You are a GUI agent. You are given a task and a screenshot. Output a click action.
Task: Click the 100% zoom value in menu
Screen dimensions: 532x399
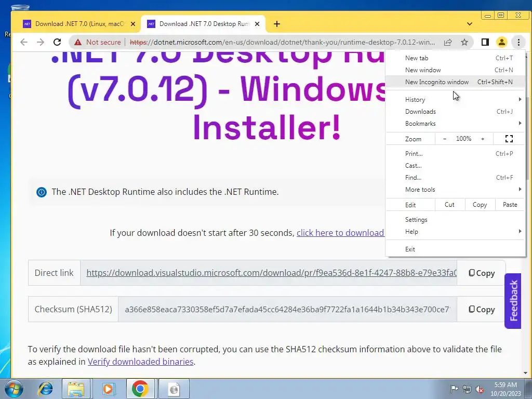click(463, 139)
